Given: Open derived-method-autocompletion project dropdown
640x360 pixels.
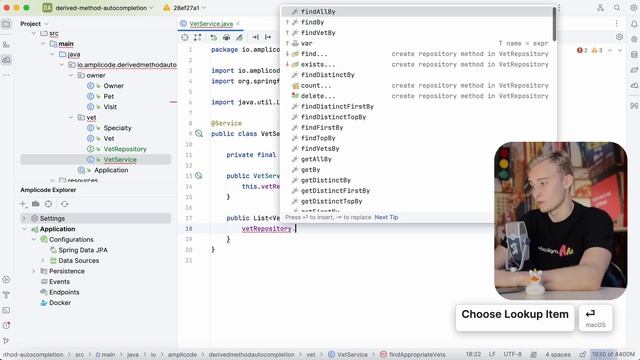Looking at the screenshot, I should [x=98, y=8].
